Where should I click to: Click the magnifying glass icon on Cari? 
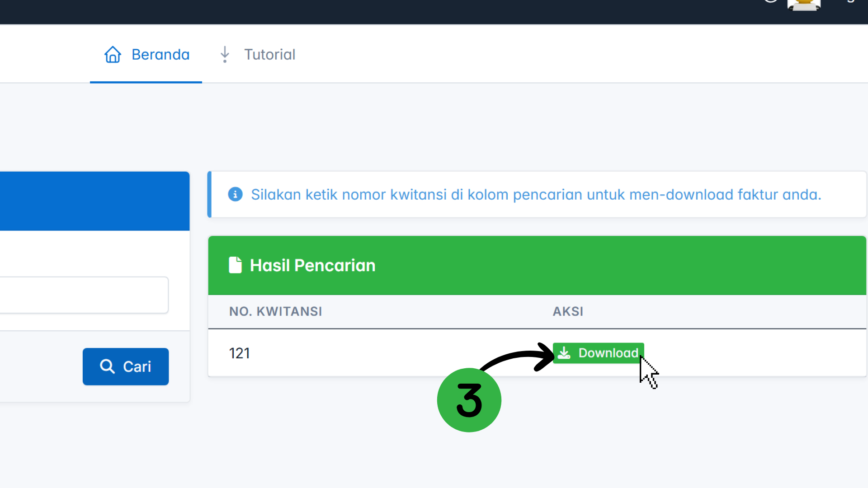(107, 366)
